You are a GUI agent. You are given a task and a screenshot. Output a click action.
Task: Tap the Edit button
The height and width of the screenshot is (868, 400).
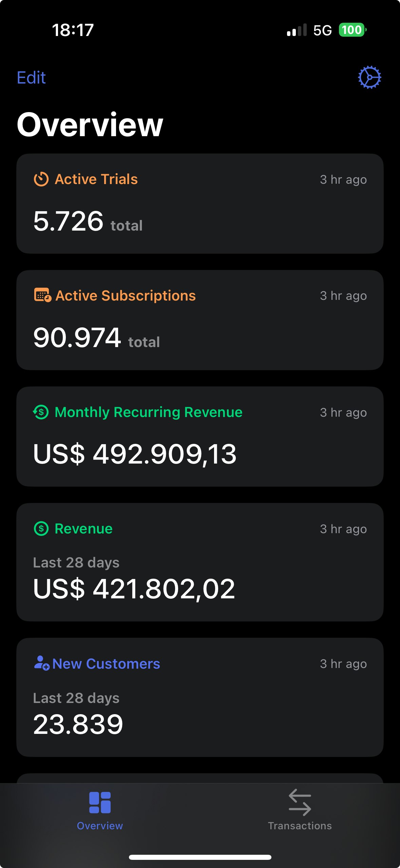point(31,78)
